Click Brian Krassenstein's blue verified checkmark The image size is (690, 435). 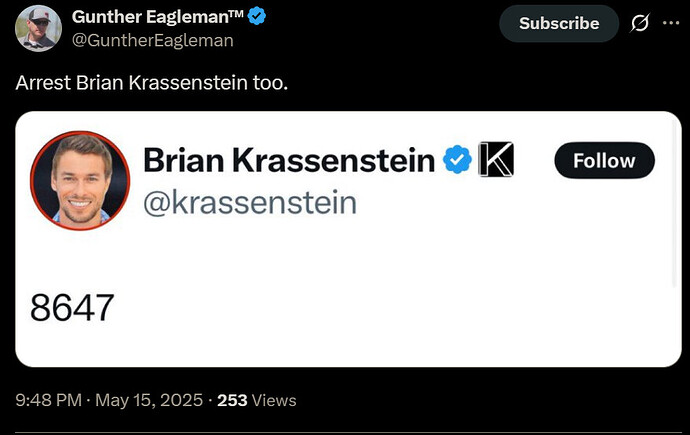pos(457,159)
